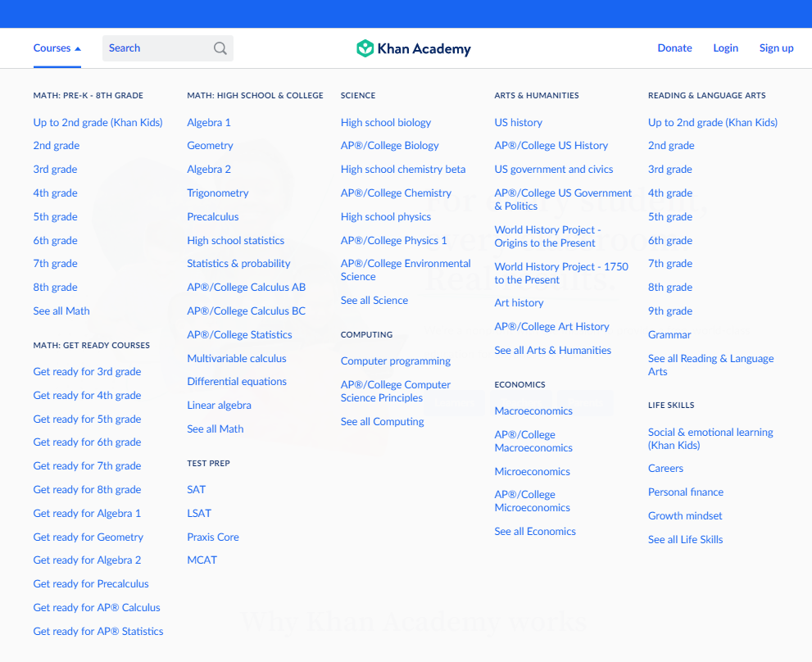Open Social & emotional learning (Khan Kids)
This screenshot has width=812, height=662.
[x=710, y=439]
